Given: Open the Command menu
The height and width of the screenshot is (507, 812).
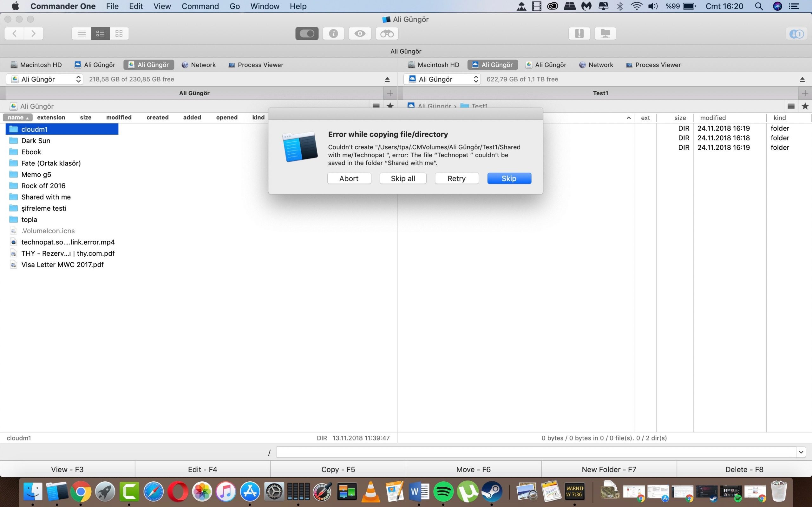Looking at the screenshot, I should [200, 6].
